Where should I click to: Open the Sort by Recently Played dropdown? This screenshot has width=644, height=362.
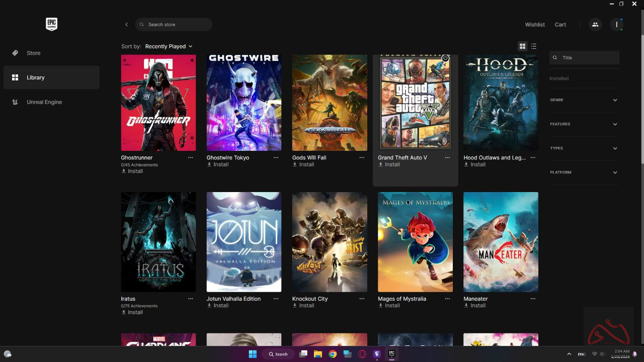coord(169,46)
